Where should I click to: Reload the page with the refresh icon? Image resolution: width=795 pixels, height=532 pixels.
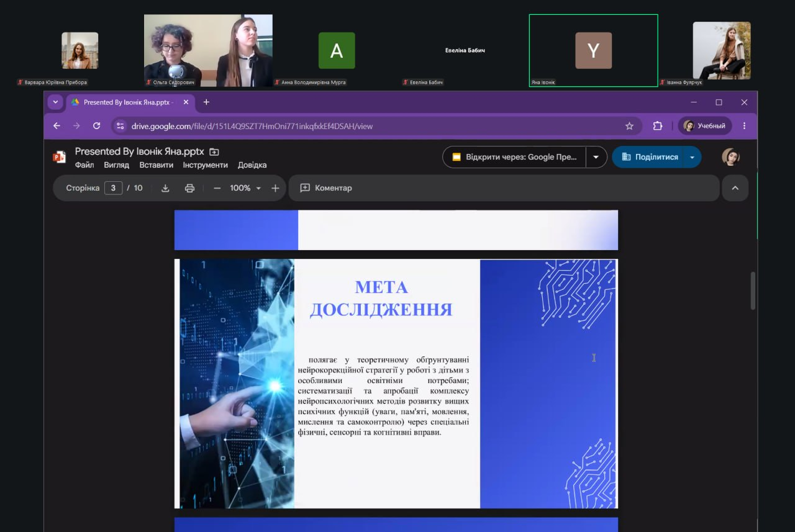pyautogui.click(x=96, y=126)
